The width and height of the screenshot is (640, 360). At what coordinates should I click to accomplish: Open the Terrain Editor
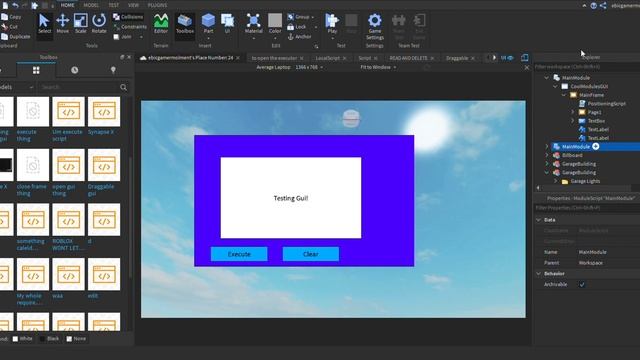coord(161,24)
